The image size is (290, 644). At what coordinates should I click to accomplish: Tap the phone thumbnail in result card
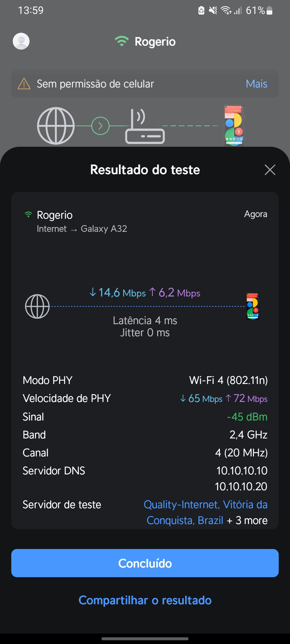tap(253, 306)
